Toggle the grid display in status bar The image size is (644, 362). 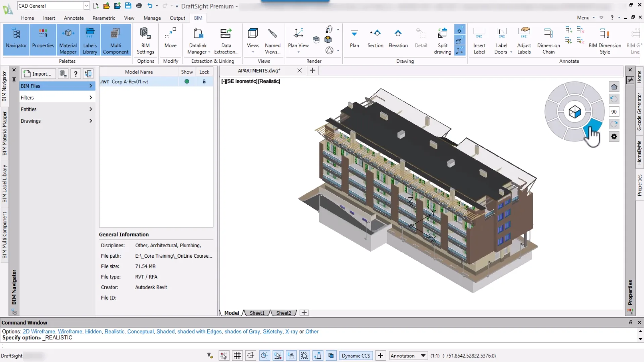pyautogui.click(x=237, y=356)
